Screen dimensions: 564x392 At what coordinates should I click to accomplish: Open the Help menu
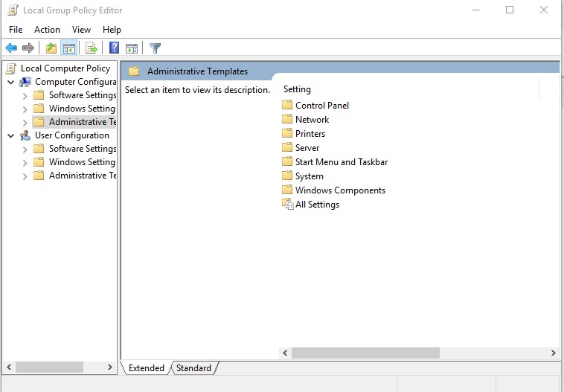point(112,30)
